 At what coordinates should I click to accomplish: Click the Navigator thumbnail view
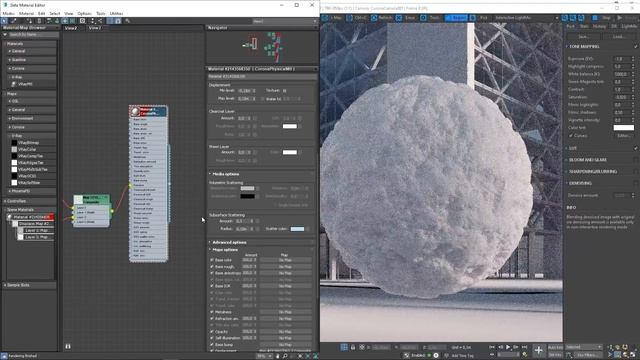point(262,47)
